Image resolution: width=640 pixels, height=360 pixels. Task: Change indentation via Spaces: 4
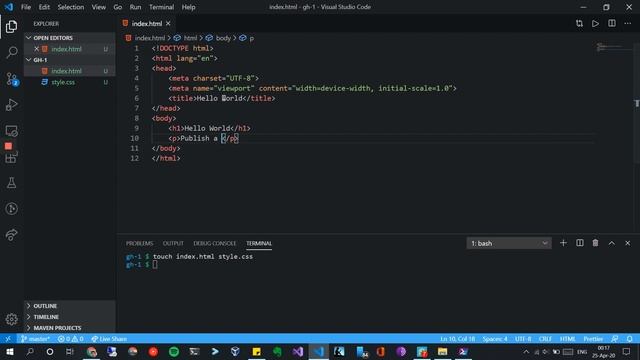[x=495, y=339]
